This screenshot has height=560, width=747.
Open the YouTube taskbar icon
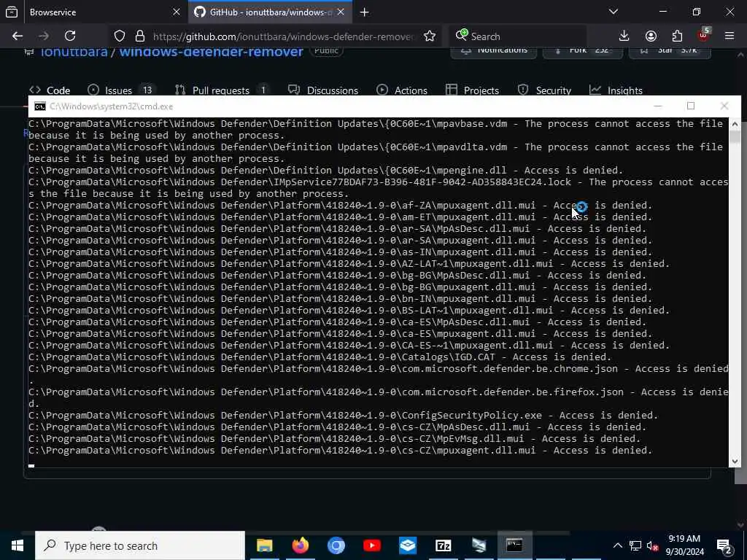(371, 545)
